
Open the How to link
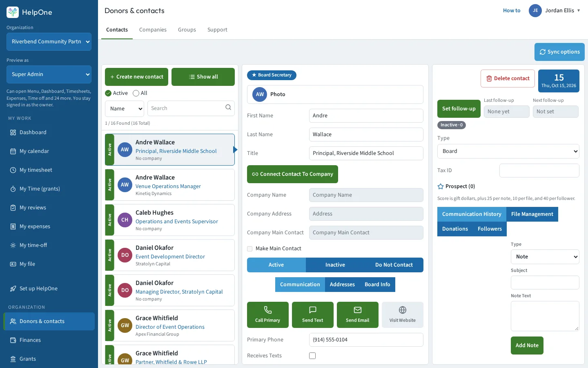pos(512,11)
